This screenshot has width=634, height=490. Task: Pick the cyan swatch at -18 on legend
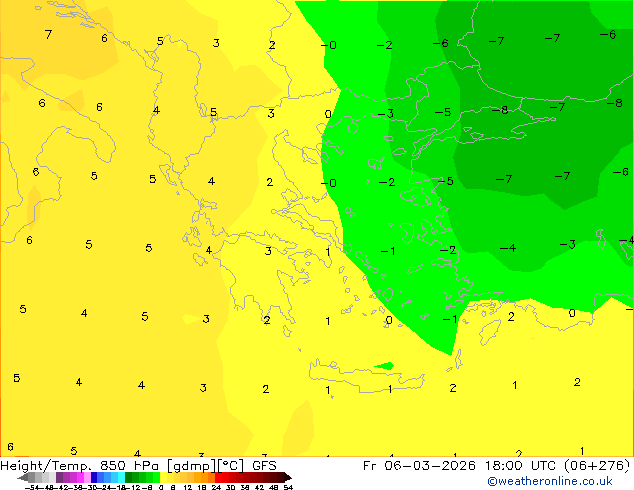coord(122,477)
